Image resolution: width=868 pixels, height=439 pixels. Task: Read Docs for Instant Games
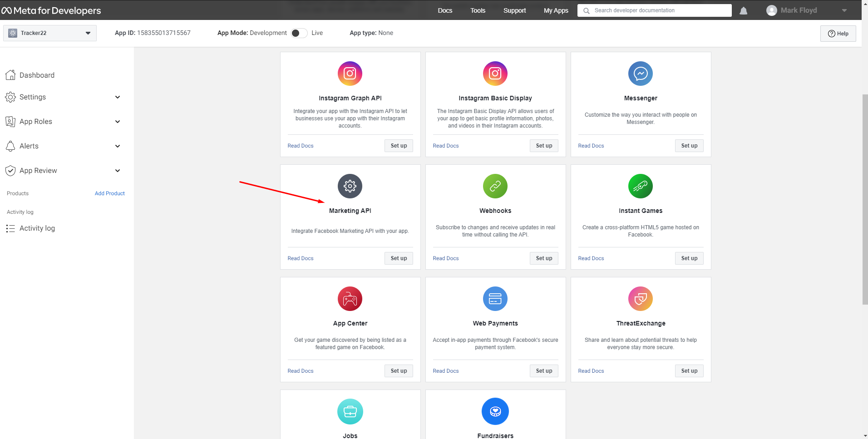(x=591, y=258)
